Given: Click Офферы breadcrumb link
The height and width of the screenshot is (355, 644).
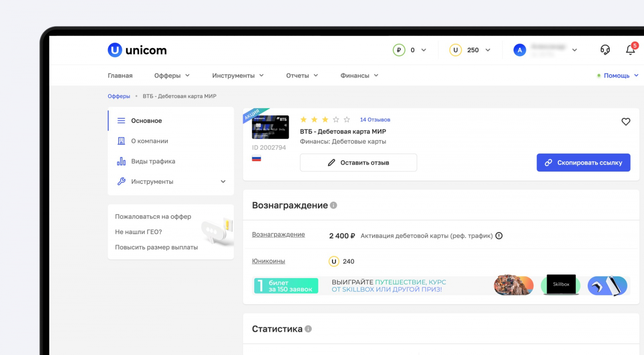Looking at the screenshot, I should click(x=119, y=96).
